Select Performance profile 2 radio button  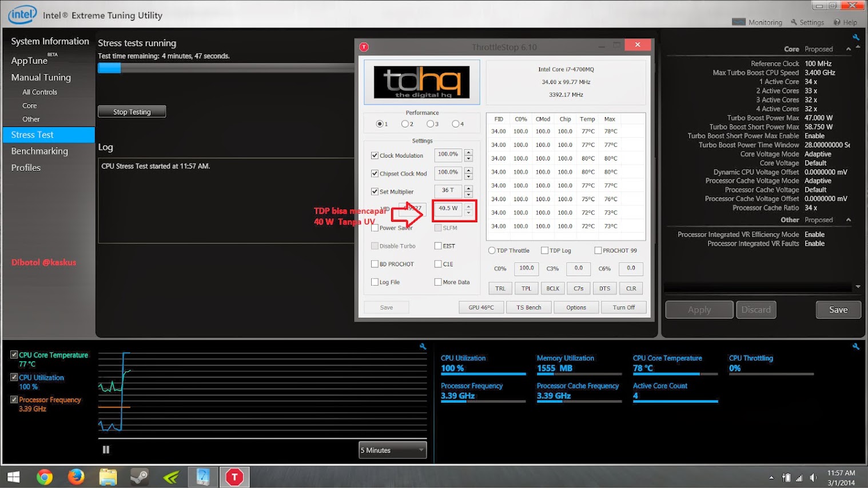tap(405, 124)
